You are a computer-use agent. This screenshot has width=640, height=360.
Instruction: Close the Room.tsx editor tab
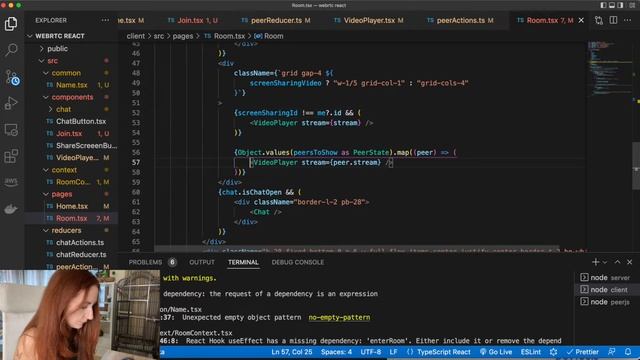point(581,20)
